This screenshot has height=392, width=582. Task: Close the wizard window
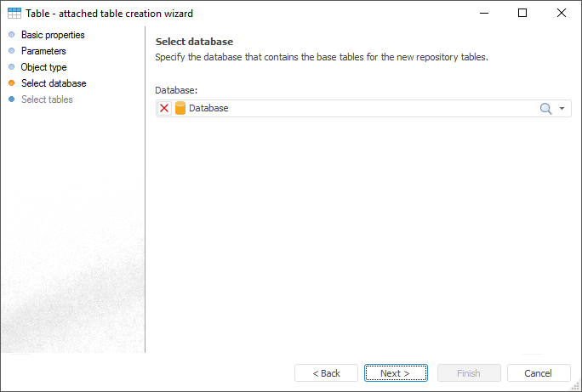coord(562,14)
